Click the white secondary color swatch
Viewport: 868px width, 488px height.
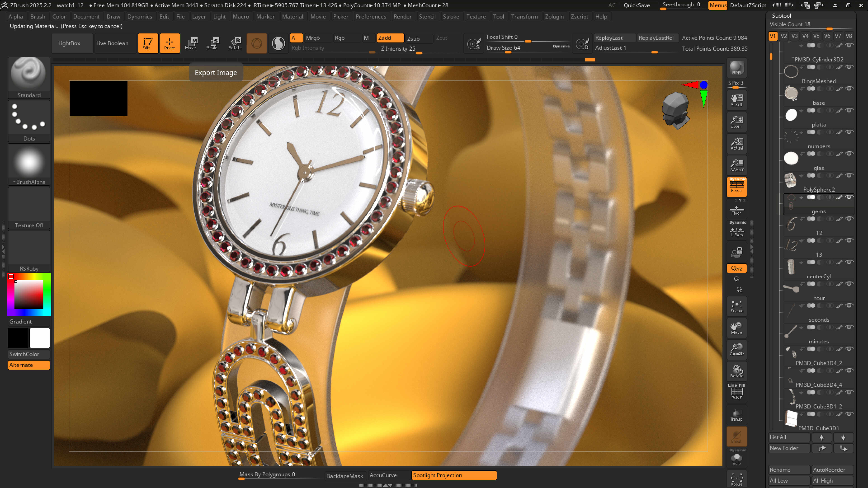tap(40, 338)
